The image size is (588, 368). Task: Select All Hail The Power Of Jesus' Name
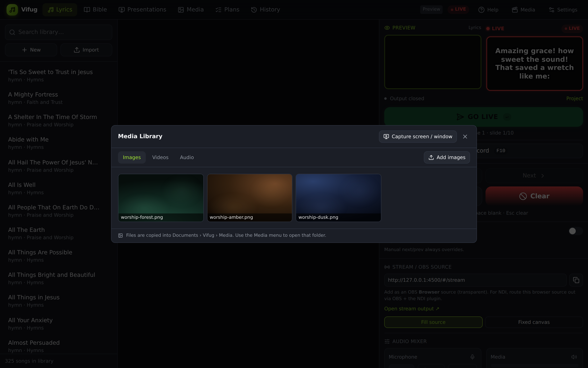[59, 166]
